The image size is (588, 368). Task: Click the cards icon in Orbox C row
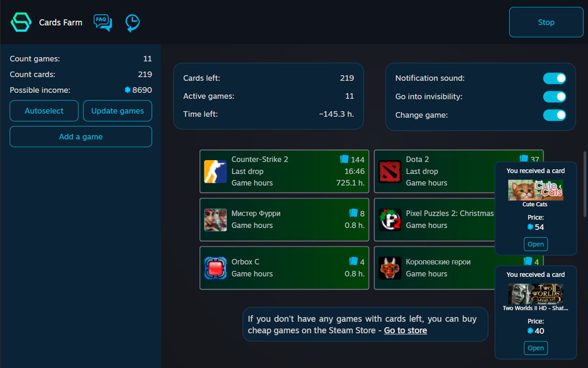tap(353, 261)
